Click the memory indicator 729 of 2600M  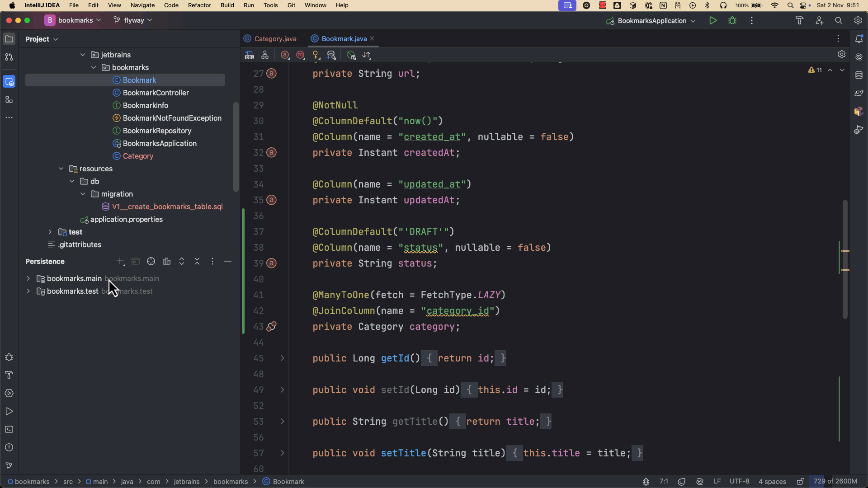coord(835,481)
